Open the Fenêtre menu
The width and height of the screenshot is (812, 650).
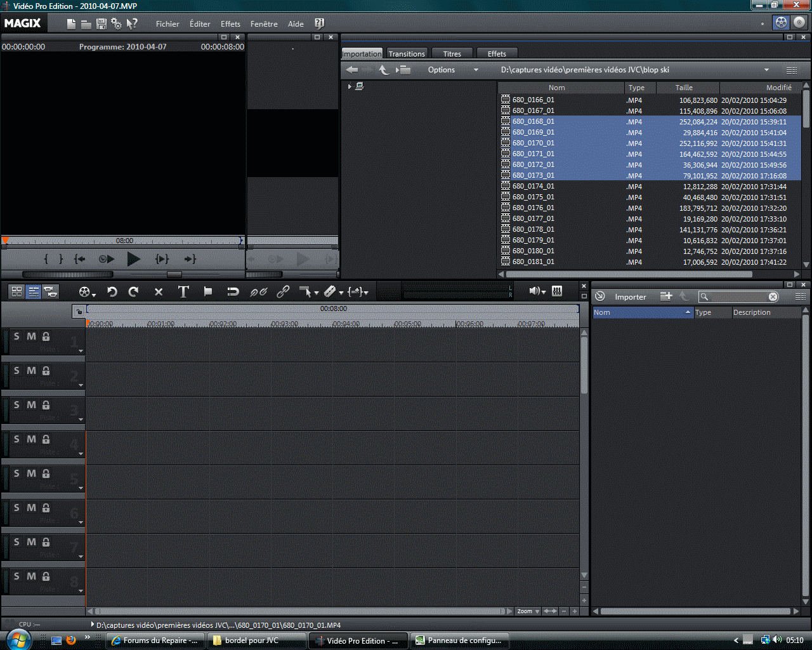(264, 24)
